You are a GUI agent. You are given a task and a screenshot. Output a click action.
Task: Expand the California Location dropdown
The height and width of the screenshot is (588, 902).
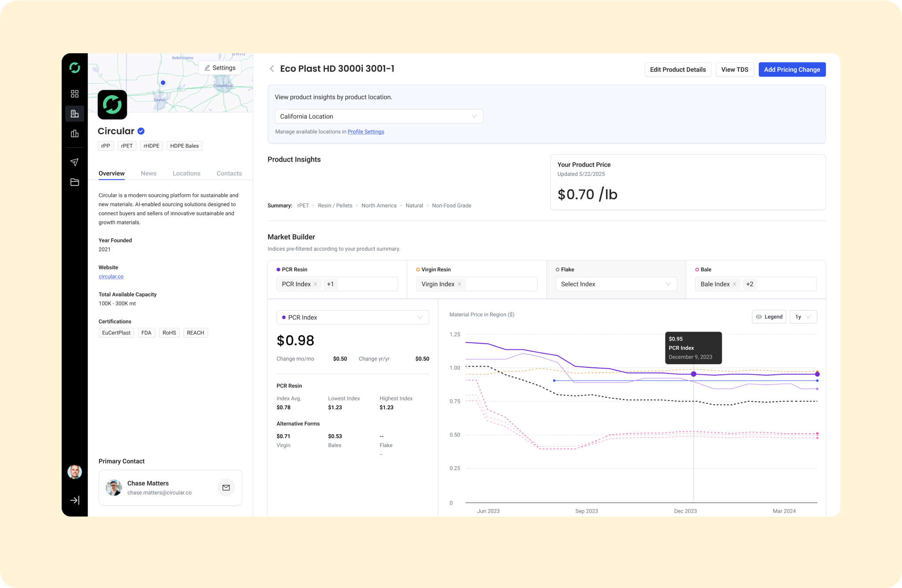379,116
